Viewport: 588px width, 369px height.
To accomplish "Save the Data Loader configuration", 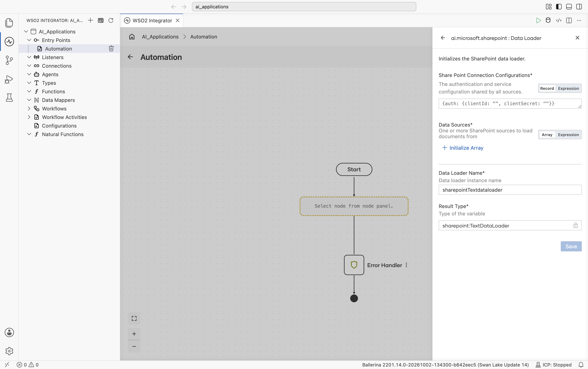I will pyautogui.click(x=571, y=247).
